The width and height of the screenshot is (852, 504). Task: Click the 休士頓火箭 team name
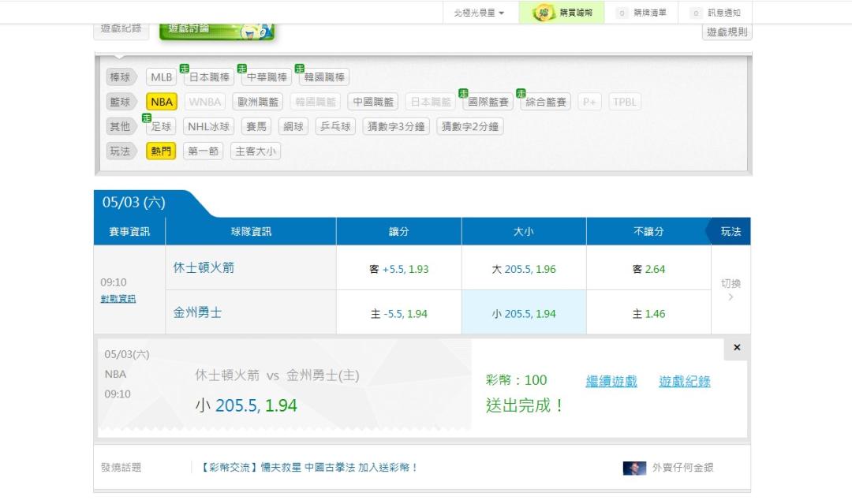(x=204, y=267)
